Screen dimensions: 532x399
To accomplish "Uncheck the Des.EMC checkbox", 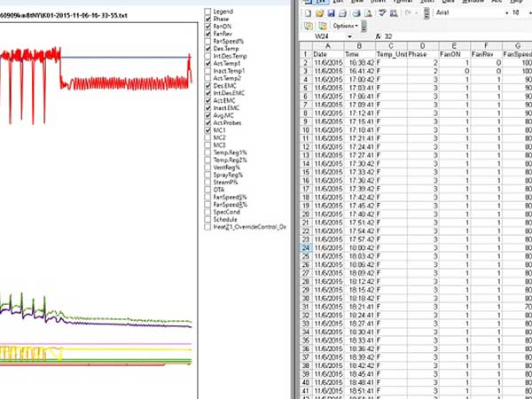I will 207,86.
